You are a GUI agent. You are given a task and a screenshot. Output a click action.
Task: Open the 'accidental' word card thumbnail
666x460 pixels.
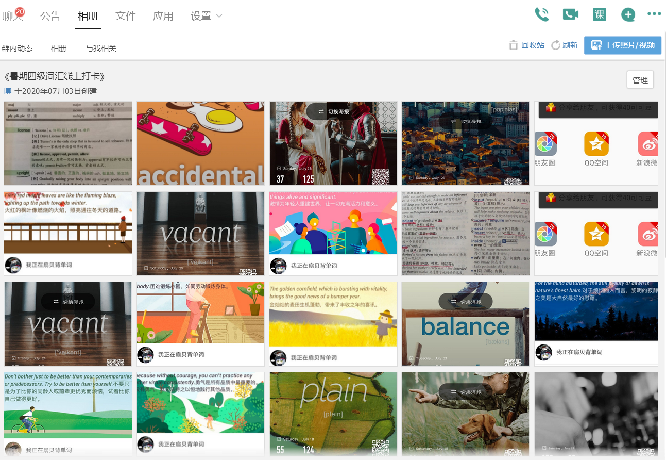pyautogui.click(x=200, y=143)
